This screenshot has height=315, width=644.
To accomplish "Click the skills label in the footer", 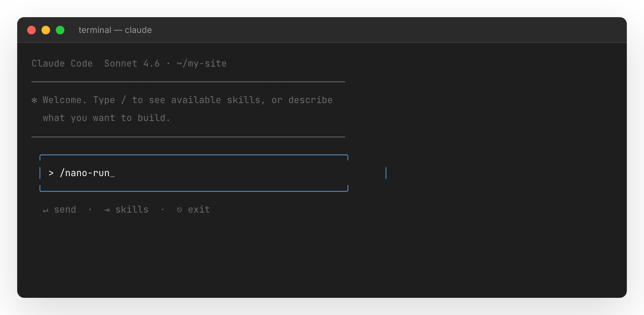I will coord(132,209).
